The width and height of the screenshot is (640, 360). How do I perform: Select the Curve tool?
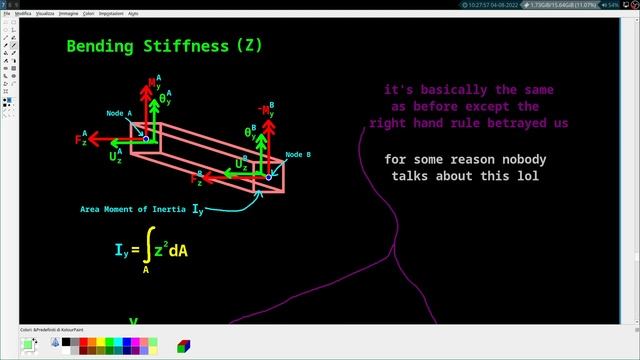pos(13,83)
